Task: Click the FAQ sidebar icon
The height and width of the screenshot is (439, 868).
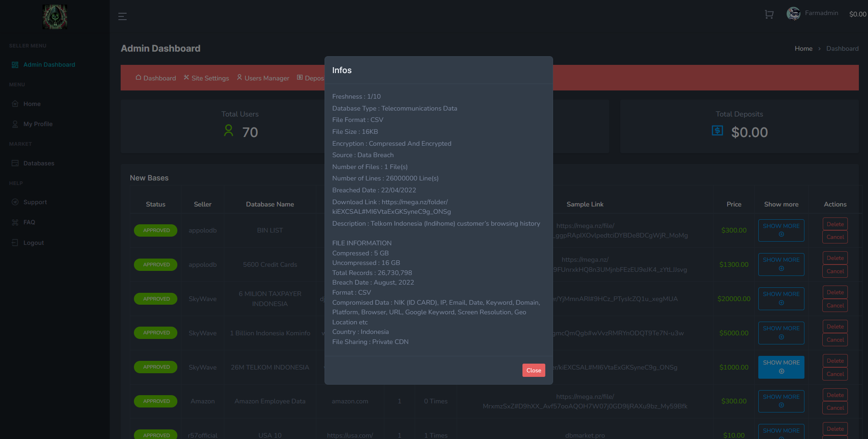Action: [15, 222]
